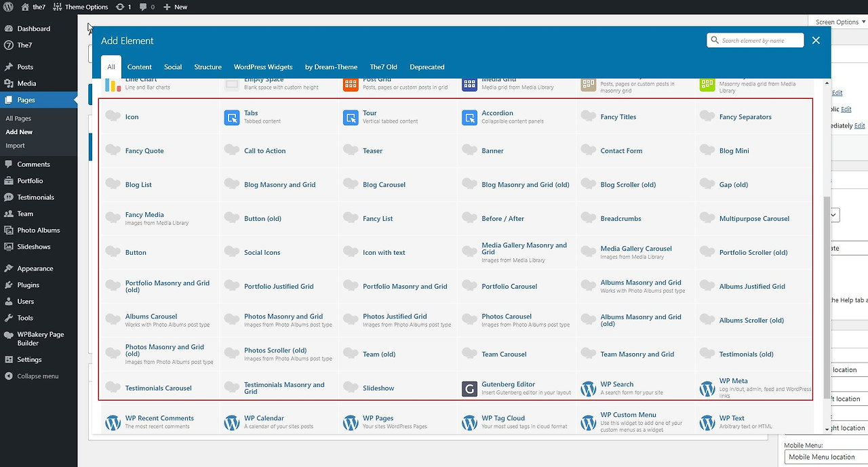The width and height of the screenshot is (868, 467).
Task: Switch to the Structure tab
Action: click(208, 67)
